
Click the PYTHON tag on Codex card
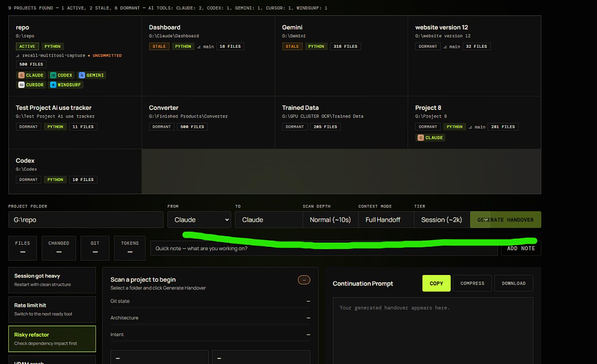55,180
